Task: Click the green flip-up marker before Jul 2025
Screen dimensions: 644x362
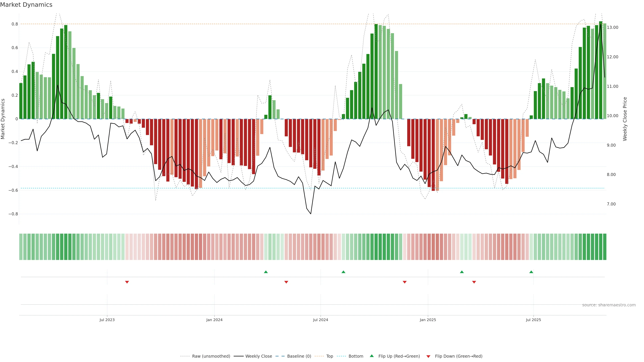Action: (x=531, y=272)
